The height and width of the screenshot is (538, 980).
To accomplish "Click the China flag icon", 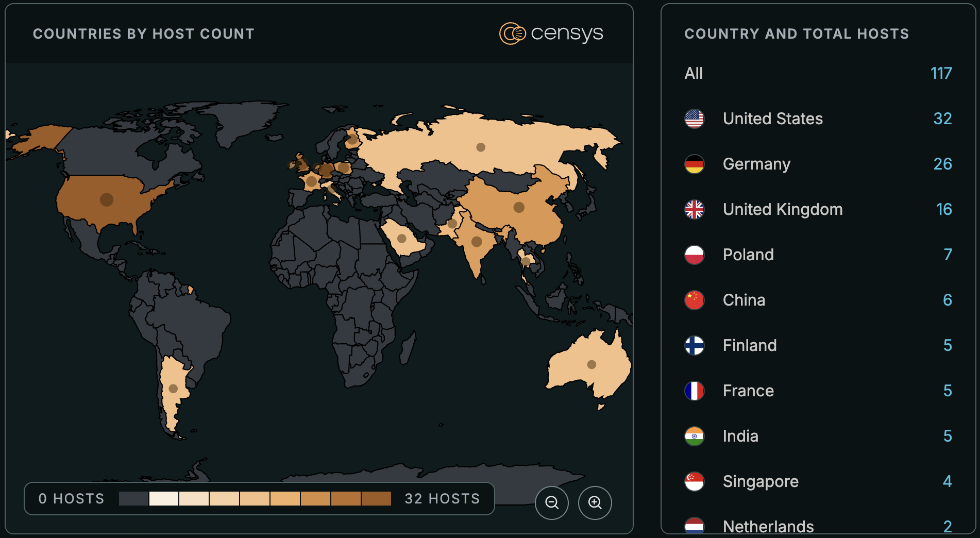I will tap(695, 300).
